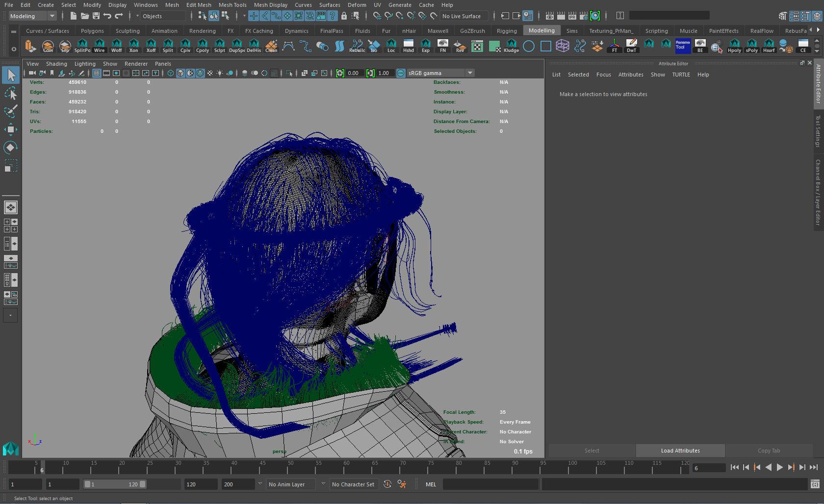
Task: Select the Lasso tool in the toolbox
Action: (x=10, y=93)
